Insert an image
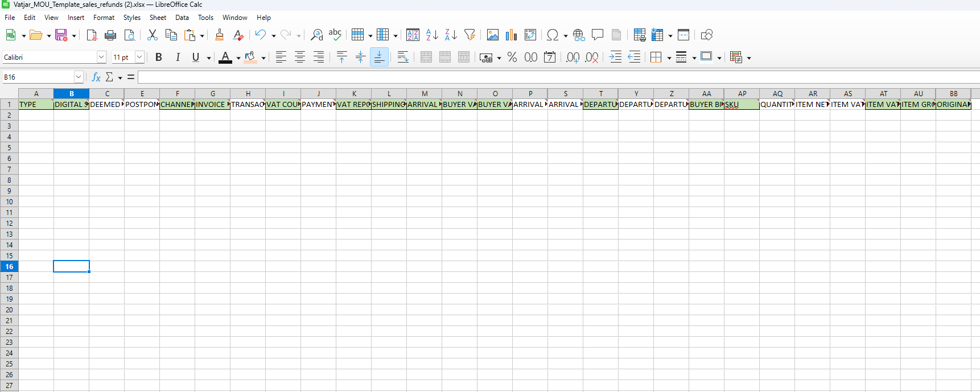The width and height of the screenshot is (980, 392). [x=493, y=35]
